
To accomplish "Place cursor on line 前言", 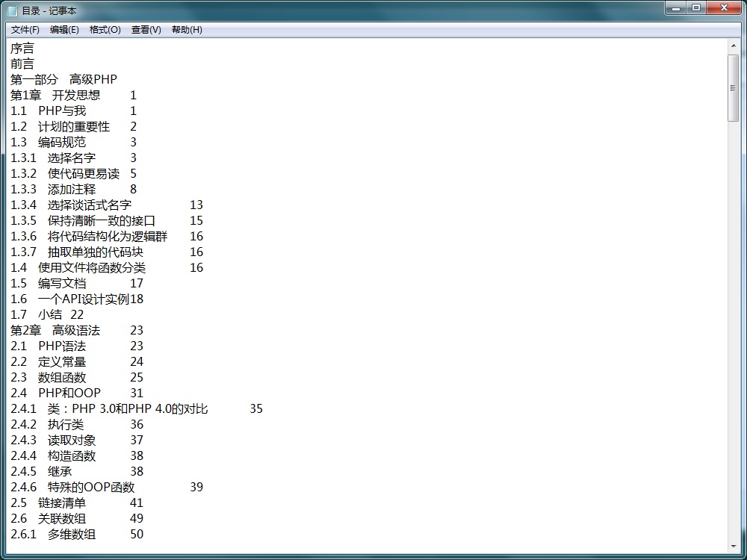I will coord(22,63).
